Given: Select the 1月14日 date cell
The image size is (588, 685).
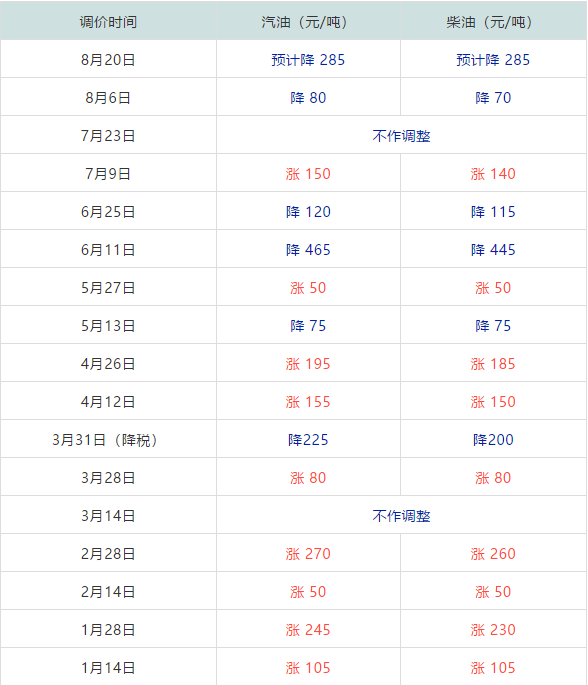Looking at the screenshot, I should [x=108, y=668].
